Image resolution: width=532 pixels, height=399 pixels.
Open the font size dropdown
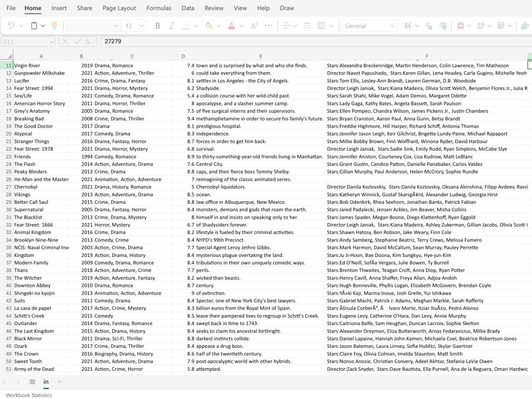click(142, 26)
